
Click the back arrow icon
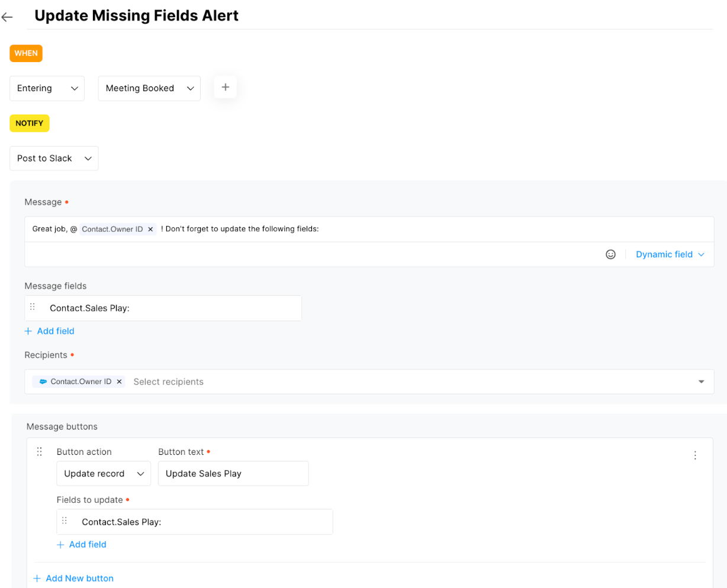[x=7, y=17]
